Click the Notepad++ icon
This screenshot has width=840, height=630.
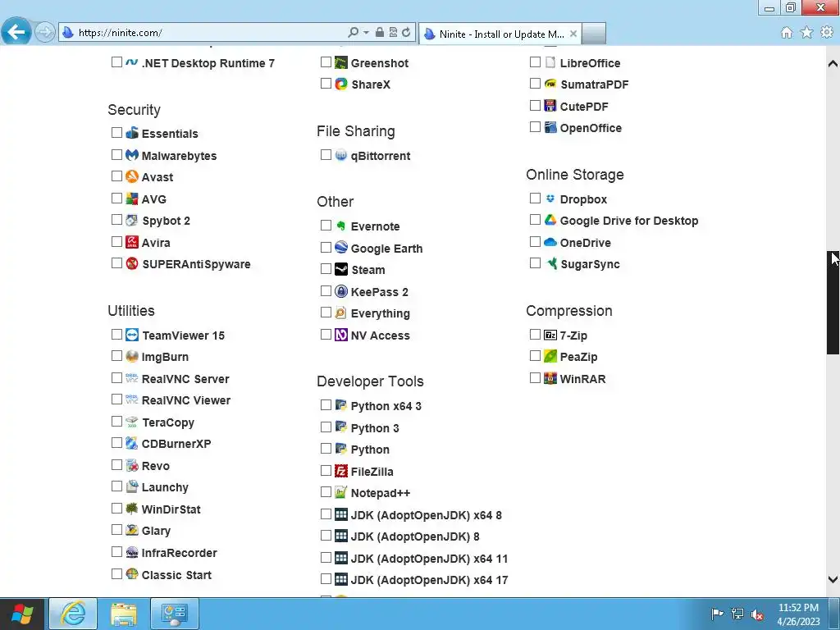pos(341,492)
